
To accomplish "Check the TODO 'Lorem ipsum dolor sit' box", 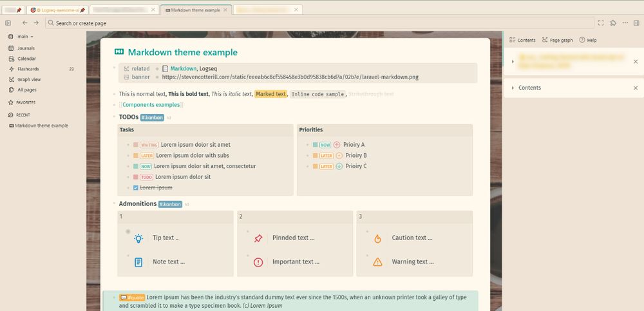I will coord(136,177).
